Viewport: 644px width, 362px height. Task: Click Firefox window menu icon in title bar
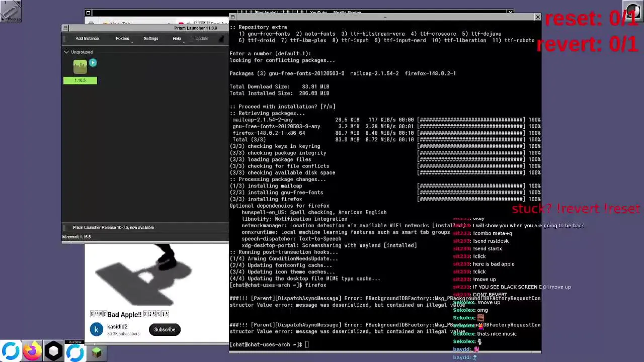click(x=88, y=13)
